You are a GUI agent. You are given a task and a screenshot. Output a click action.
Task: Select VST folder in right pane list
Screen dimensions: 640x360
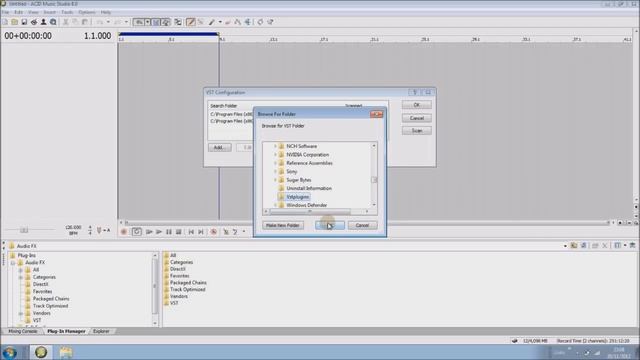tap(174, 303)
